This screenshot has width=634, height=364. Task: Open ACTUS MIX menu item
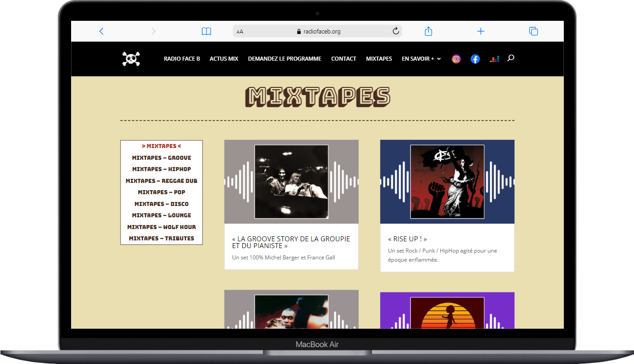pos(224,59)
